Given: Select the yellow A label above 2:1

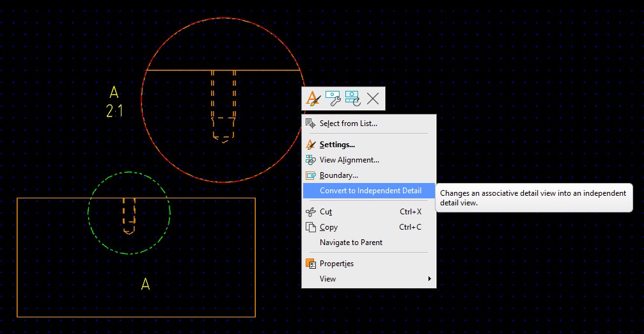Looking at the screenshot, I should [x=114, y=92].
